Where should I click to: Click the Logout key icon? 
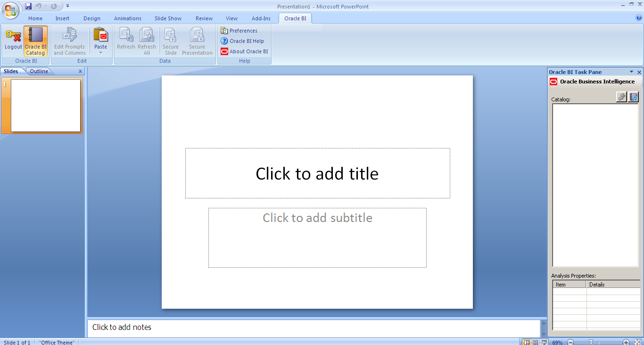pos(13,37)
